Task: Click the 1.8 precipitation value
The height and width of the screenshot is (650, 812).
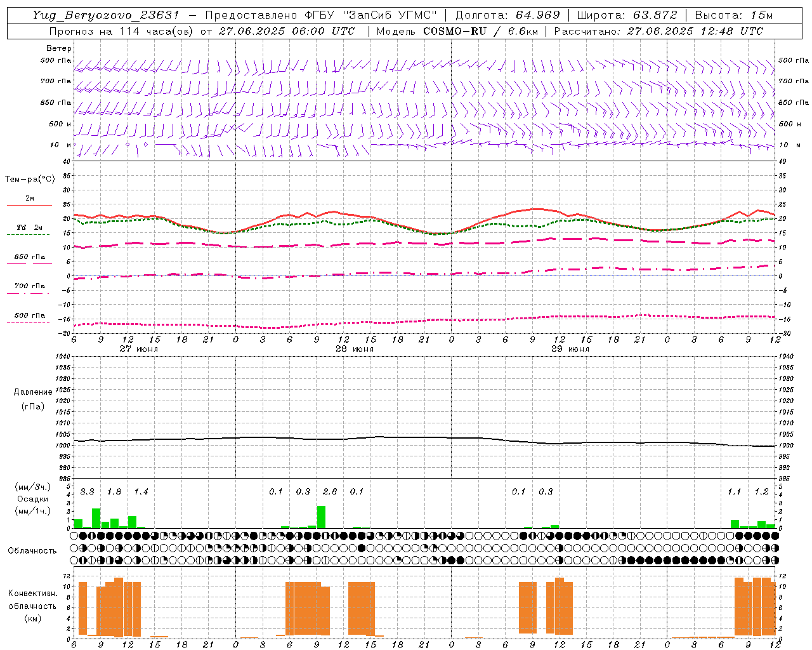Action: click(x=114, y=492)
